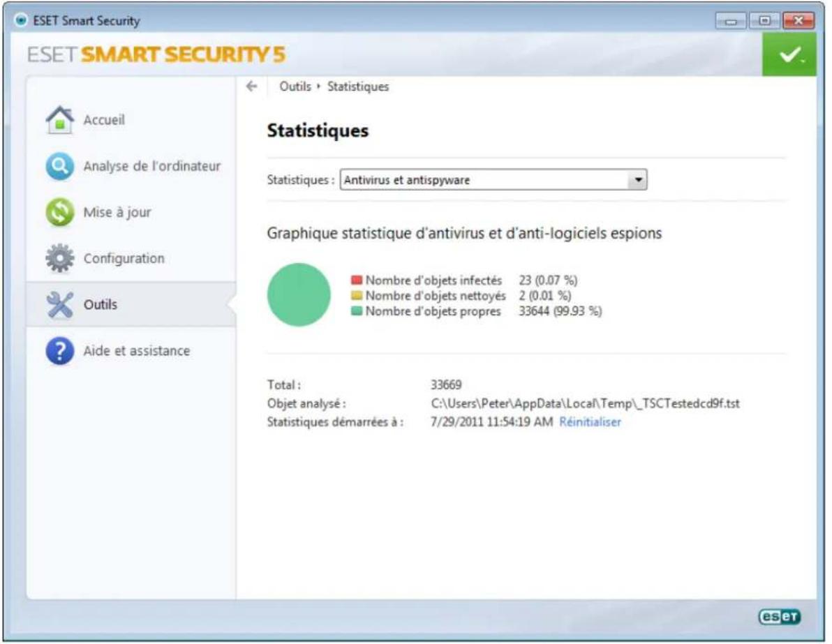Maximize the ESET Smart Security window
This screenshot has width=832, height=644.
(764, 21)
